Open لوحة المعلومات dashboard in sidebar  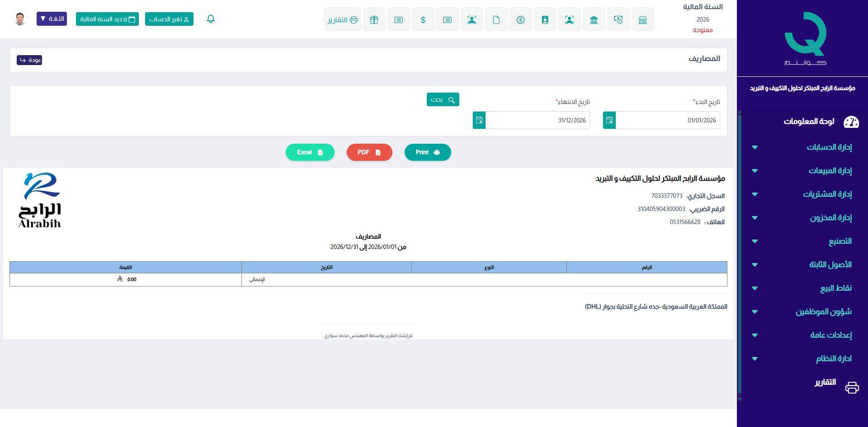pos(809,122)
